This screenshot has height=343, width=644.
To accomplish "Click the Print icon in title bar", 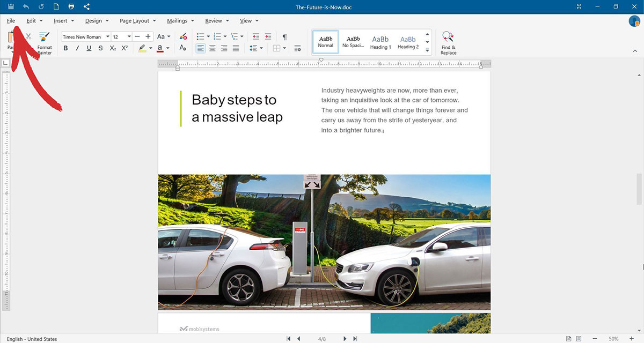I will click(x=71, y=6).
